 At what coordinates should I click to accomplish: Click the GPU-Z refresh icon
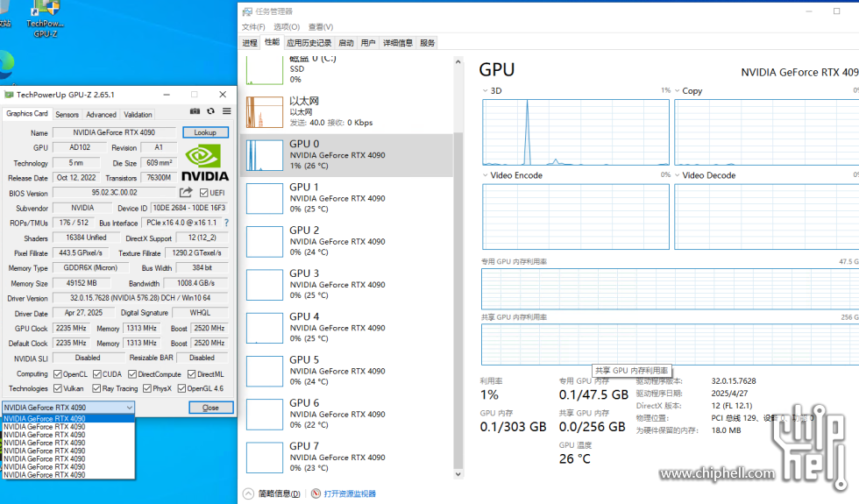(210, 111)
